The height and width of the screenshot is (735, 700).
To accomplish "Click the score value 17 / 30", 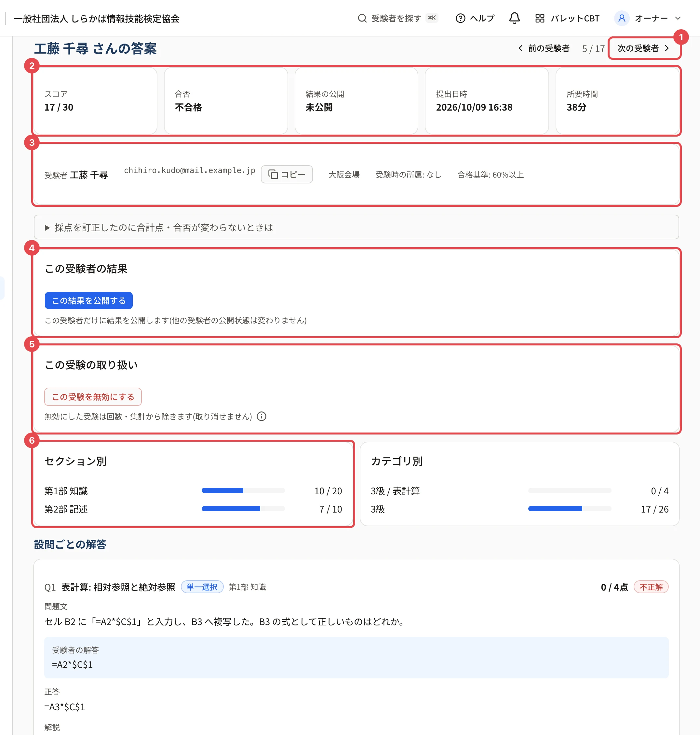I will coord(59,107).
